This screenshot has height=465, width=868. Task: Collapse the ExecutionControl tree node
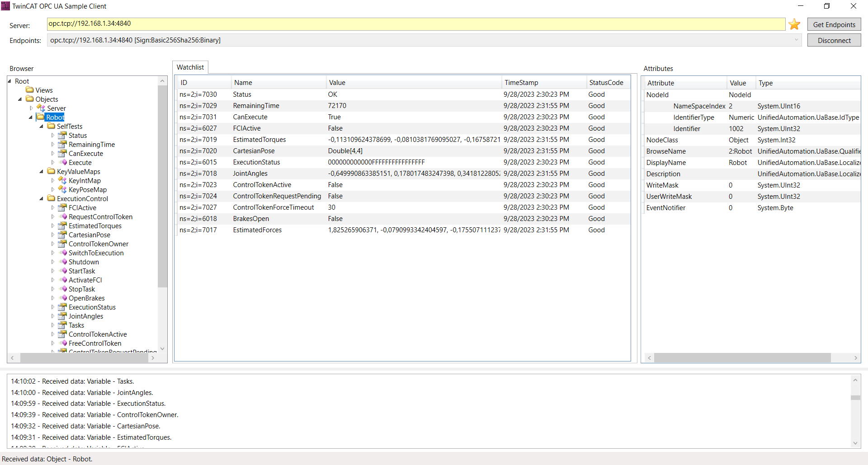coord(42,199)
